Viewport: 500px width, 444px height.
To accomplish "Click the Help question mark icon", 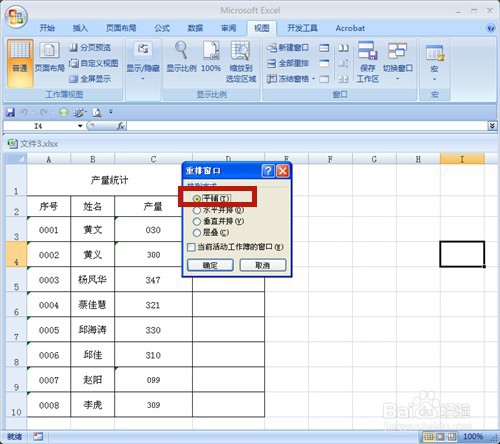I will (x=490, y=28).
